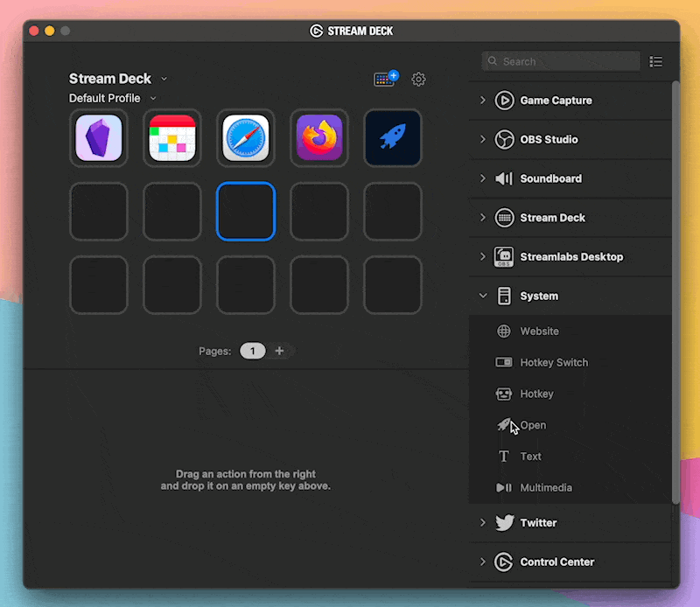The width and height of the screenshot is (700, 607).
Task: Click the Streamlabs Desktop category label
Action: tap(571, 256)
